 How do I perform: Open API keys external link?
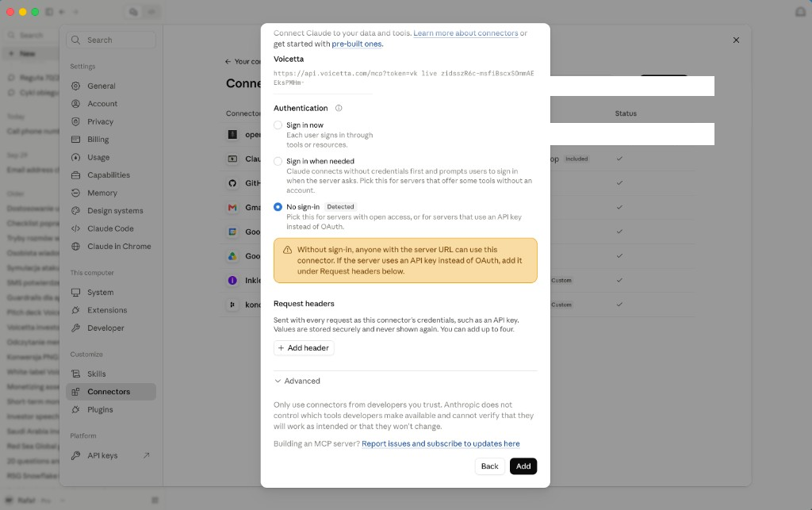point(111,455)
